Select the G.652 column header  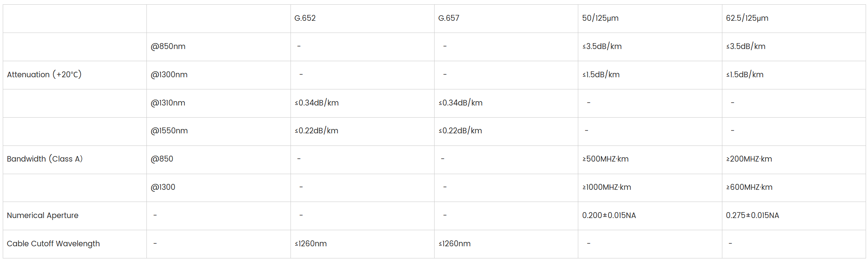[305, 18]
